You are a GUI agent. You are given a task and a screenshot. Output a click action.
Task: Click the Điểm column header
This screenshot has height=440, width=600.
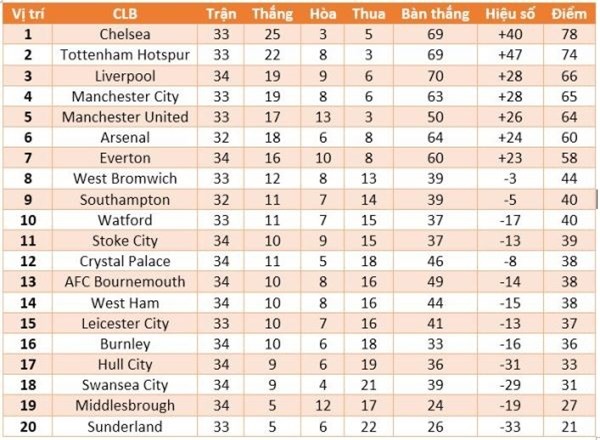(x=570, y=14)
